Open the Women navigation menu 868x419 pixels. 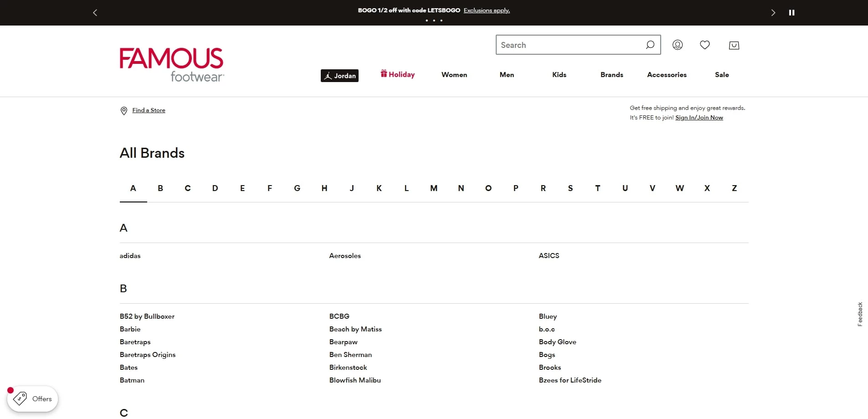click(x=454, y=75)
